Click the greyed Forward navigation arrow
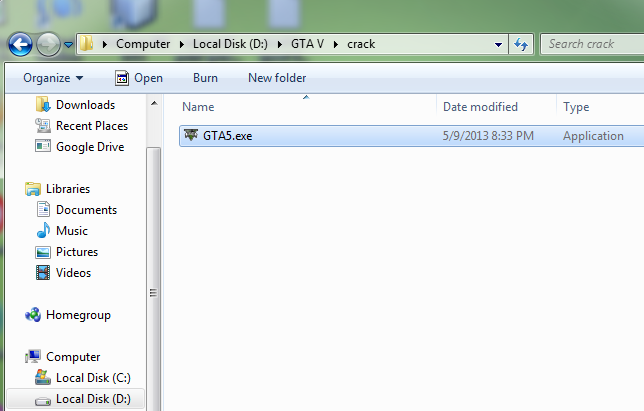Screen dimensions: 644x411 click(48, 44)
